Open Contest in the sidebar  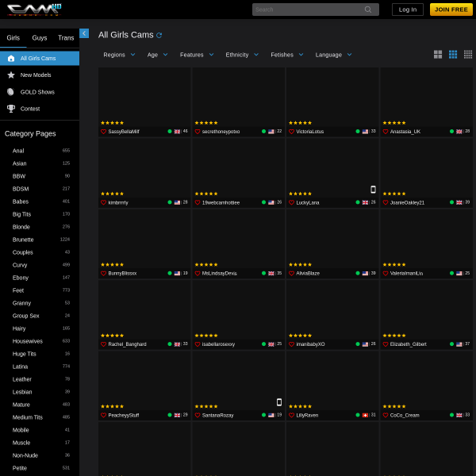point(40,109)
